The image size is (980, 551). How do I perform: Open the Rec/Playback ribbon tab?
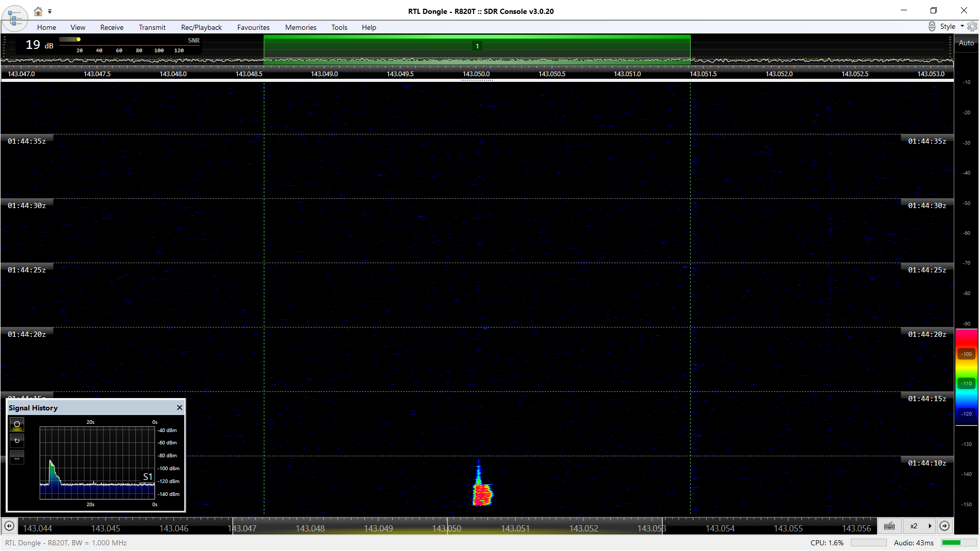[201, 27]
